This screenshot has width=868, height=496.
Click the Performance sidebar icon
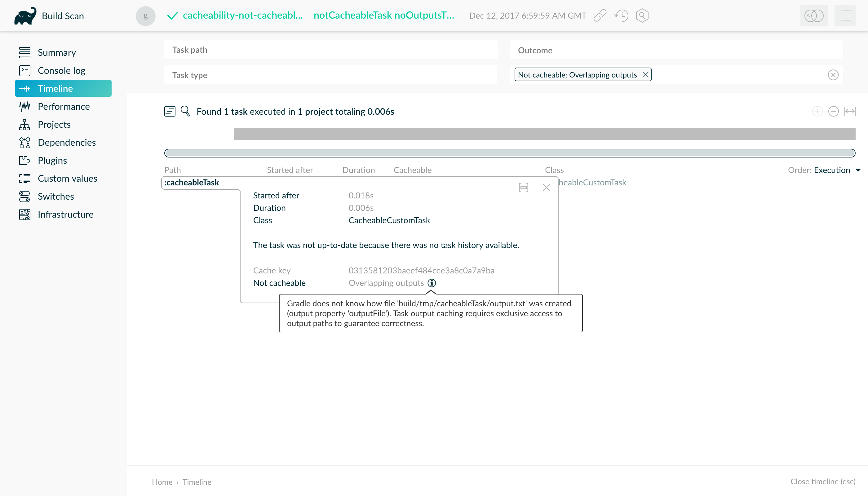coord(24,107)
